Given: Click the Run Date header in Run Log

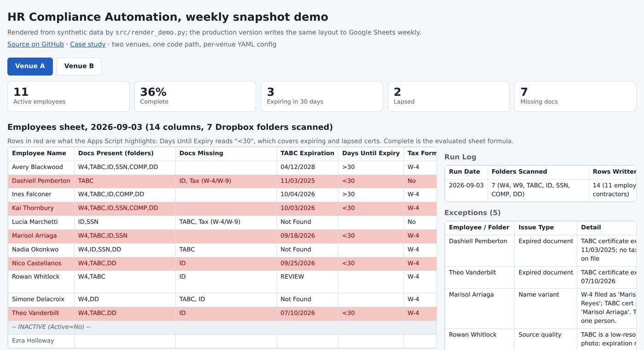Looking at the screenshot, I should (x=466, y=172).
